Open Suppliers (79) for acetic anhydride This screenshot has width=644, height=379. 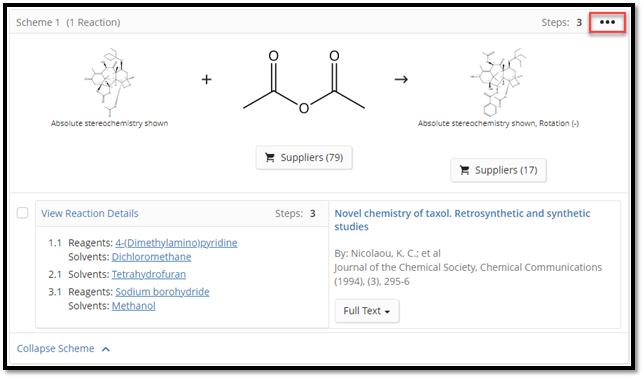[x=304, y=158]
